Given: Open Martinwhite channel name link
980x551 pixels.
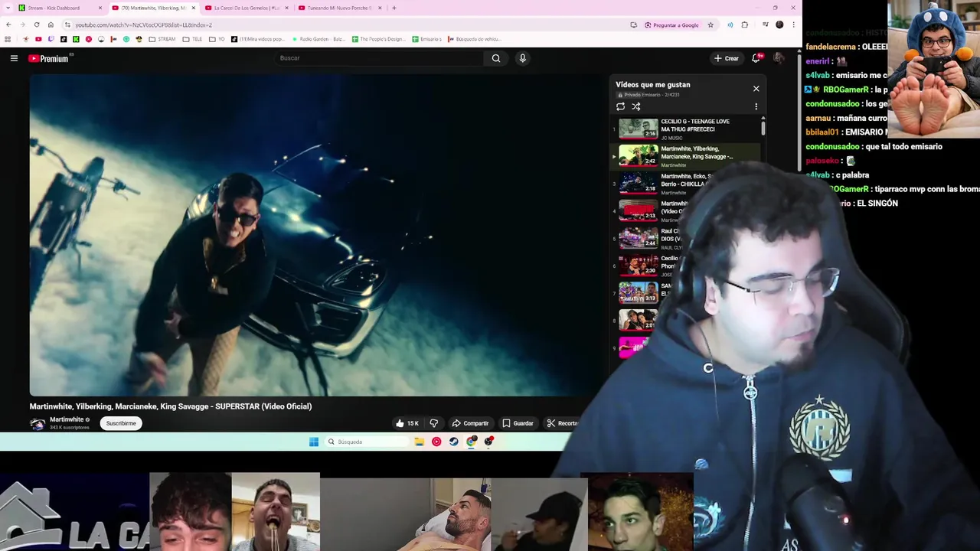Looking at the screenshot, I should [x=67, y=419].
